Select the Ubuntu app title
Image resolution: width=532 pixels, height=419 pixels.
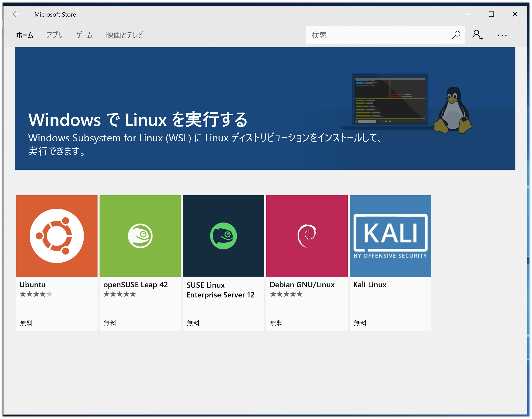33,285
